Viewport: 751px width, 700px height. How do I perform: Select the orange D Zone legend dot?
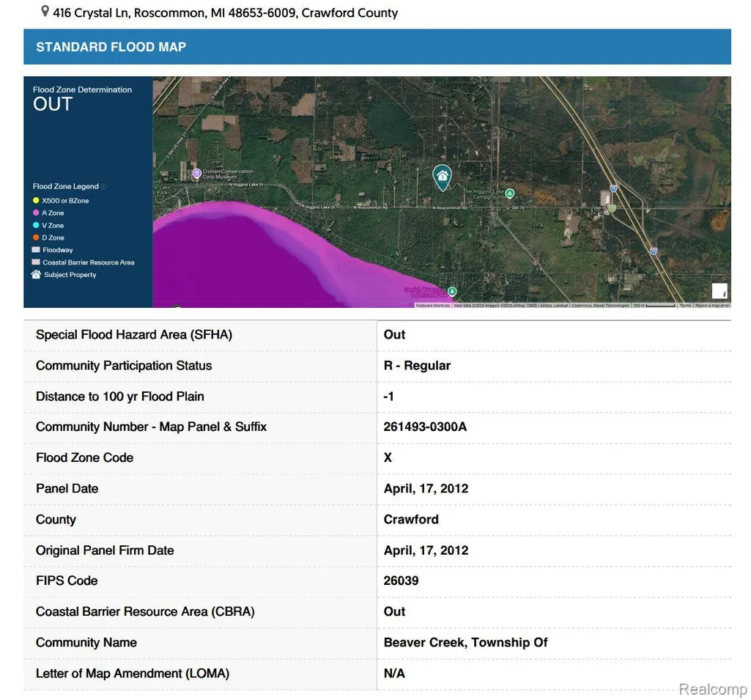(36, 237)
